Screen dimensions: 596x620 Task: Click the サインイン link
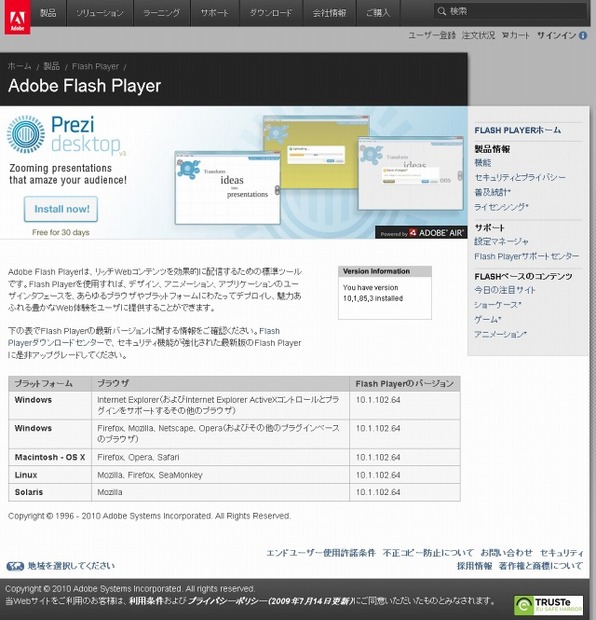click(x=556, y=35)
